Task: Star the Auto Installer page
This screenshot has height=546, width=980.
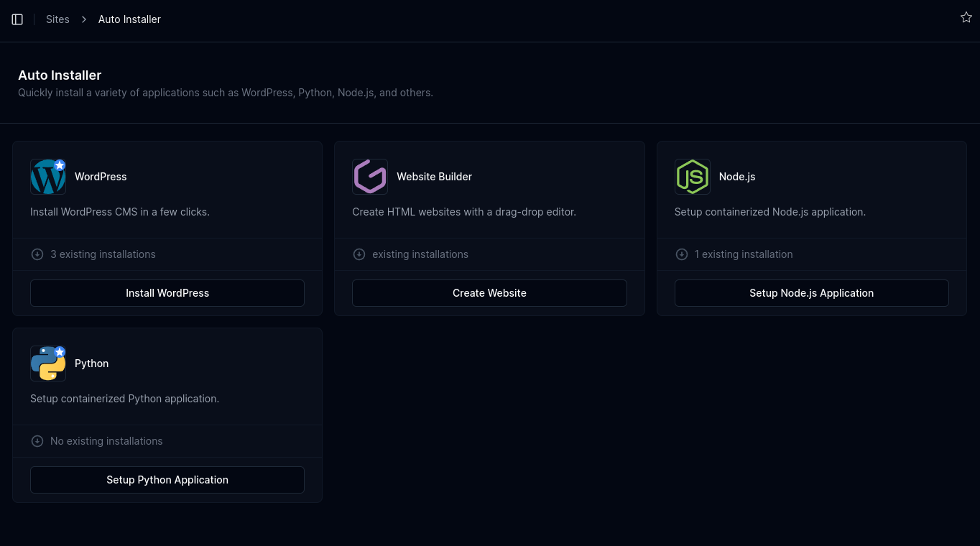Action: pyautogui.click(x=966, y=17)
